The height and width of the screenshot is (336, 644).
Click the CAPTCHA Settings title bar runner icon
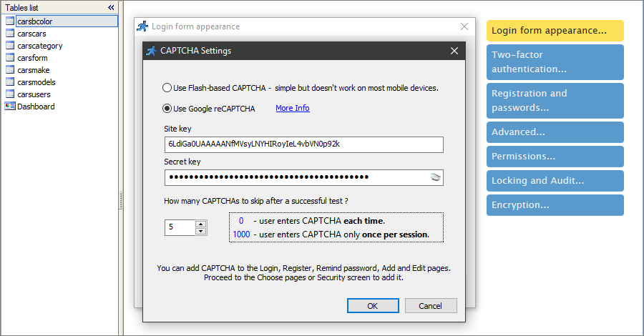coord(152,51)
